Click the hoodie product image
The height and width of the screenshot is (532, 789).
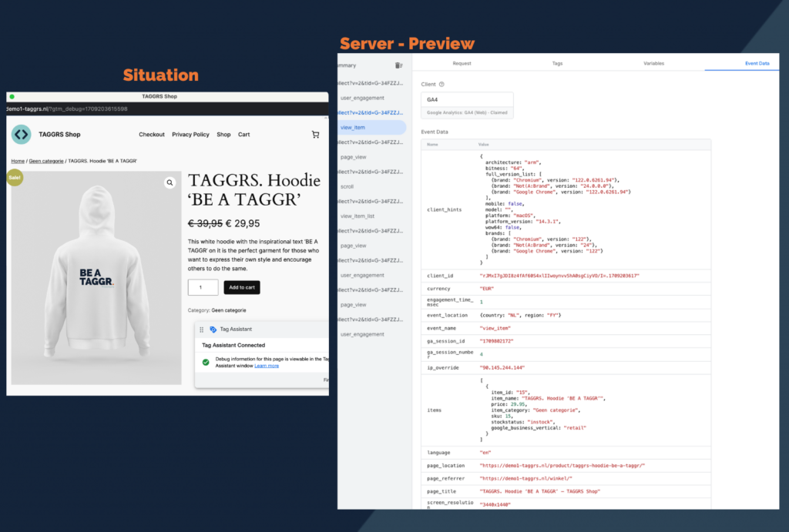[x=96, y=278]
